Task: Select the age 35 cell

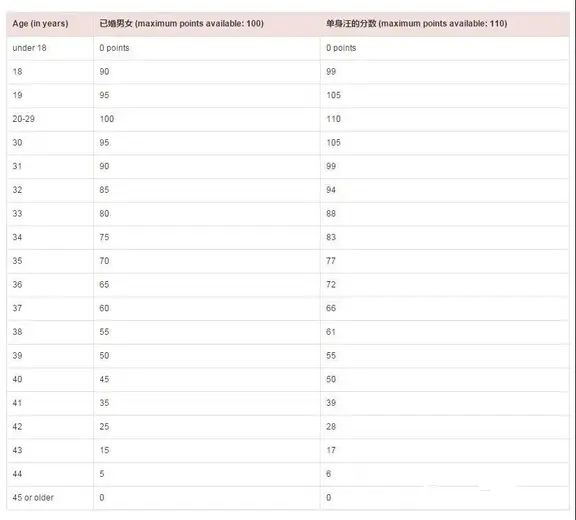Action: coord(17,261)
